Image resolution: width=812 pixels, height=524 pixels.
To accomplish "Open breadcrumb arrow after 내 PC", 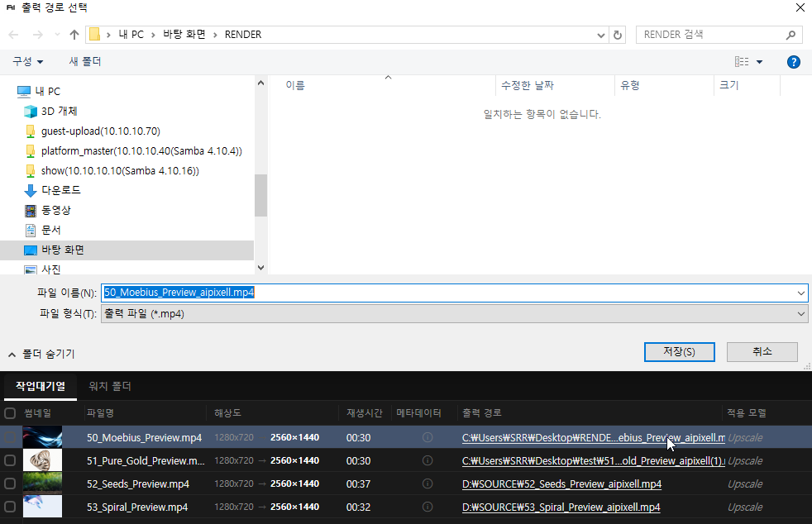I will pyautogui.click(x=153, y=35).
